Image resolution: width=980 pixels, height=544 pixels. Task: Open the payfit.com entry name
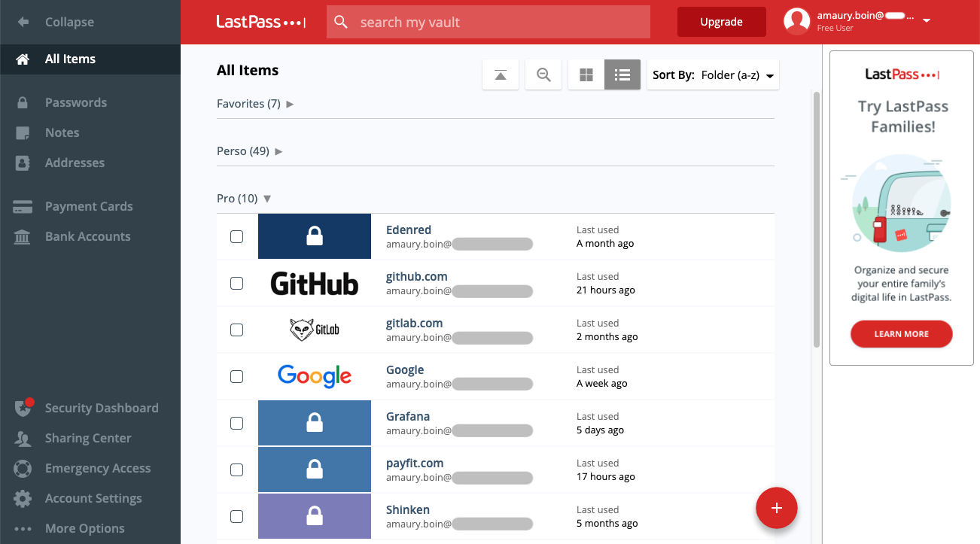(415, 463)
